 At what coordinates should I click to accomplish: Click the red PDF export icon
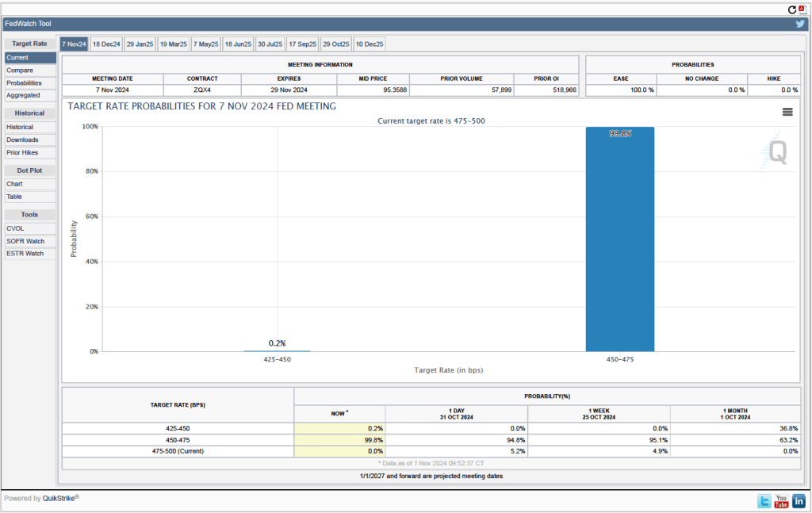(x=802, y=10)
